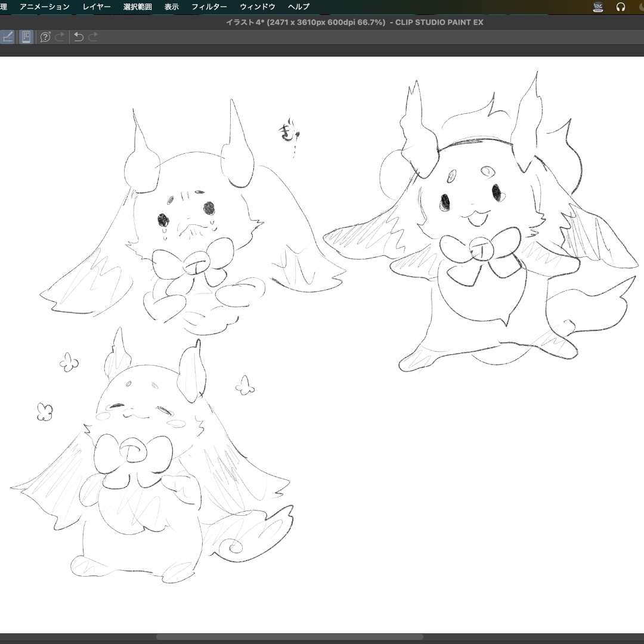Click the redo arrow next to undo
This screenshot has width=644, height=644.
tap(93, 37)
